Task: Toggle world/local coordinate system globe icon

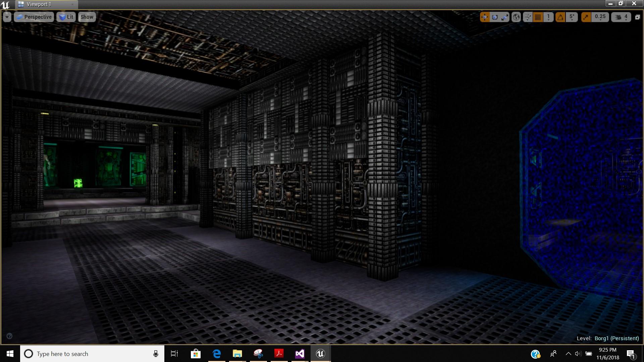Action: [x=516, y=17]
